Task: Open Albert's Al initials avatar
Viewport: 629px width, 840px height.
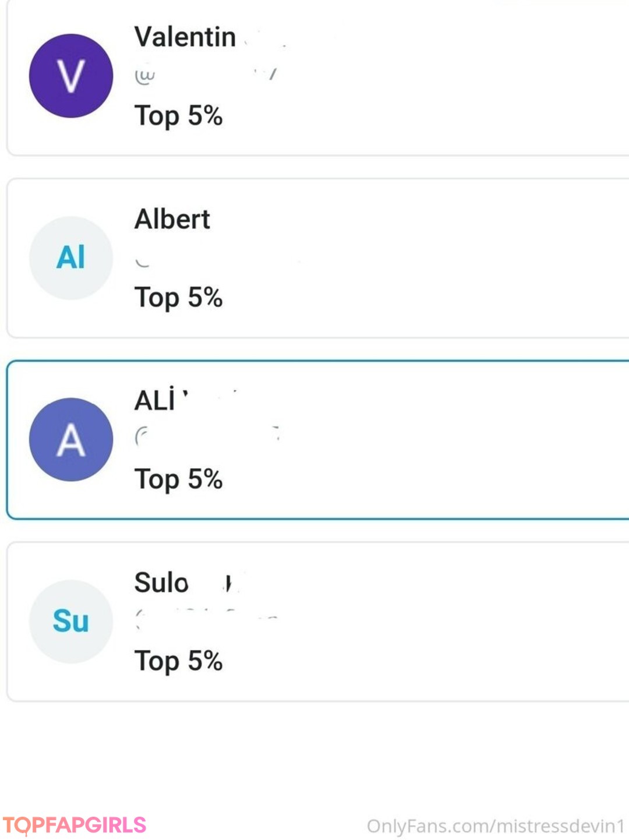Action: pos(71,258)
